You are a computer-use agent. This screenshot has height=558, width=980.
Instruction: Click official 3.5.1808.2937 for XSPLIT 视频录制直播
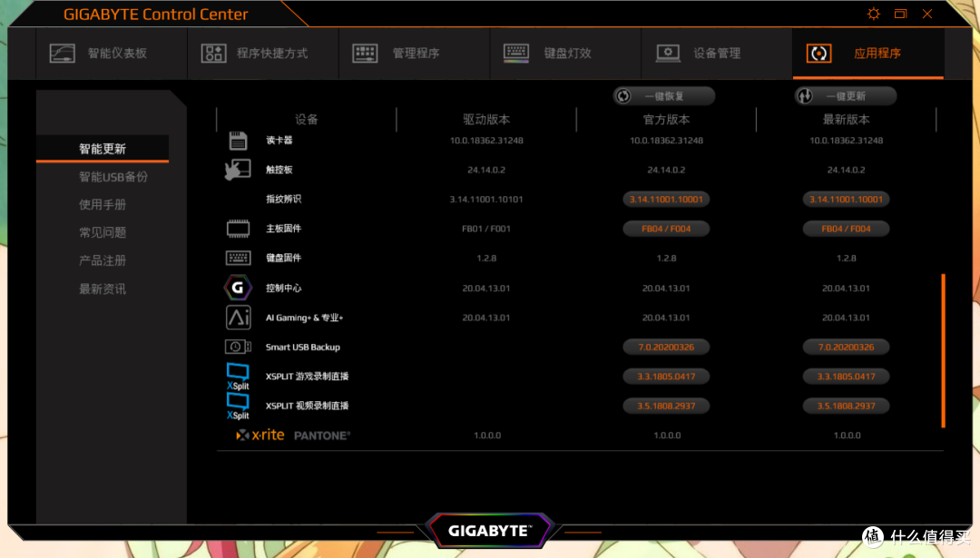pyautogui.click(x=666, y=406)
